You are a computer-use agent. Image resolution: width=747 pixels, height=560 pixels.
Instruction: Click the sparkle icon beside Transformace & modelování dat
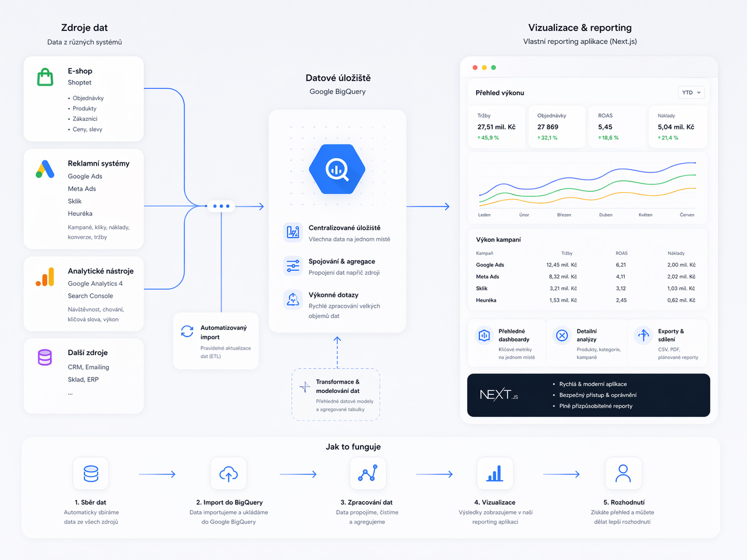click(x=305, y=387)
